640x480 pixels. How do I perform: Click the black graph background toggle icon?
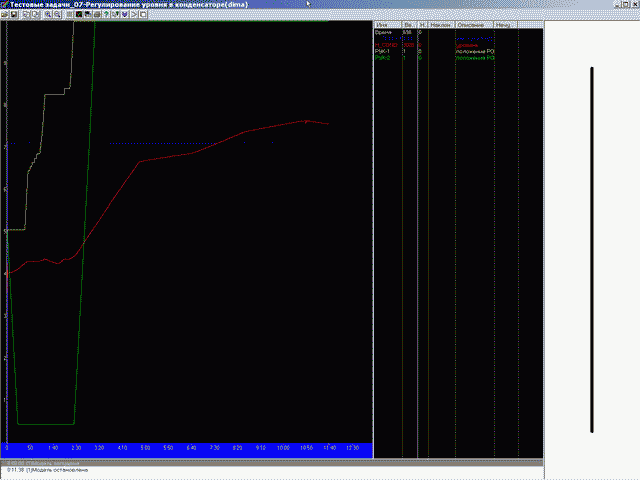pyautogui.click(x=79, y=15)
